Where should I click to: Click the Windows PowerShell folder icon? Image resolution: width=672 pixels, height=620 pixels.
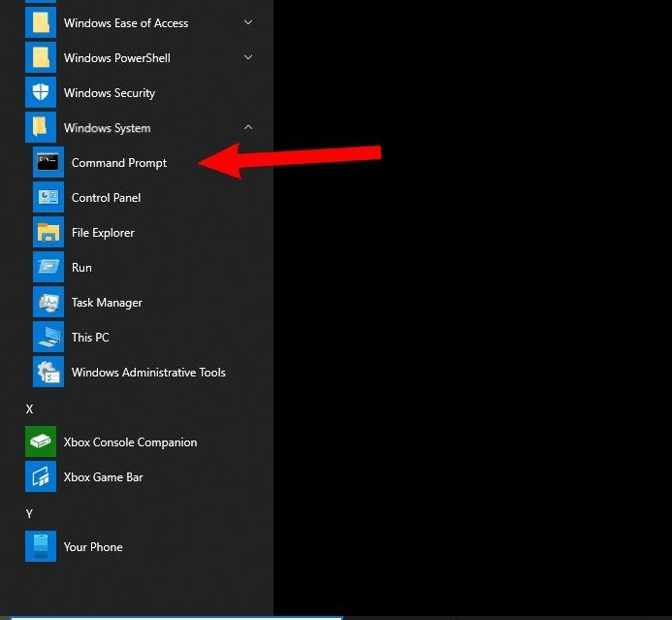point(40,58)
